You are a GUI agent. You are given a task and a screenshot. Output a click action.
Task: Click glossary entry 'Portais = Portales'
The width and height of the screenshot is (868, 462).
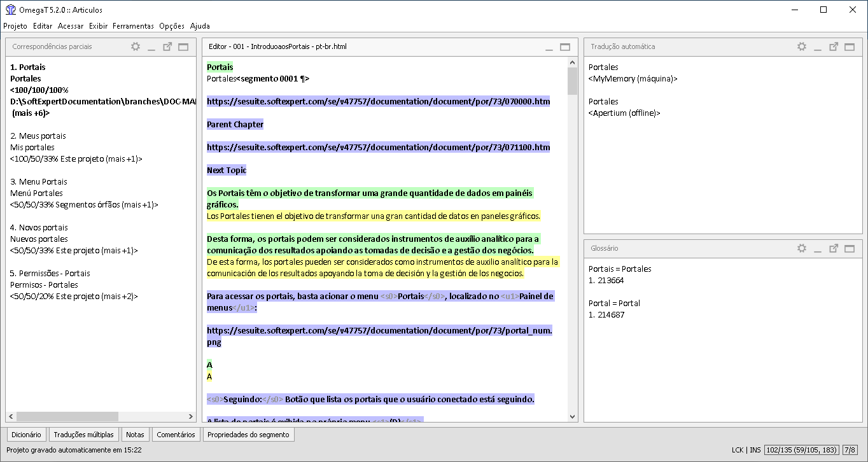[620, 269]
